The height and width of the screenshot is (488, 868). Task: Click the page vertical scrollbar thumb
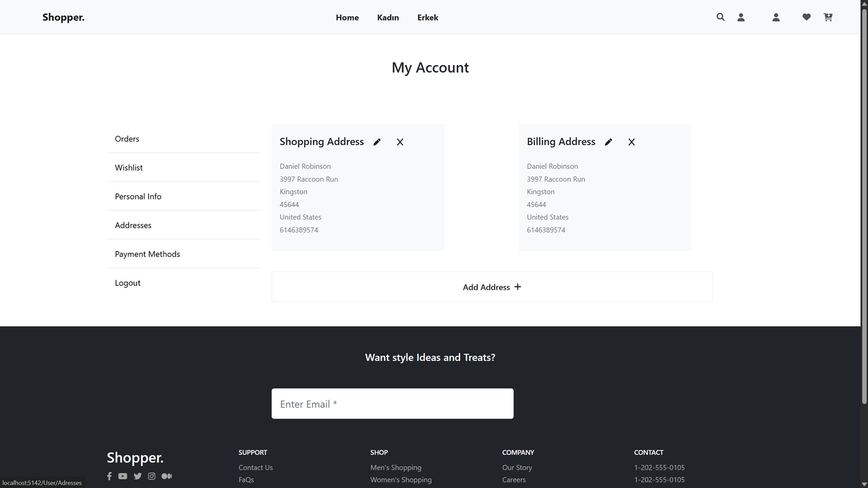coord(864,206)
